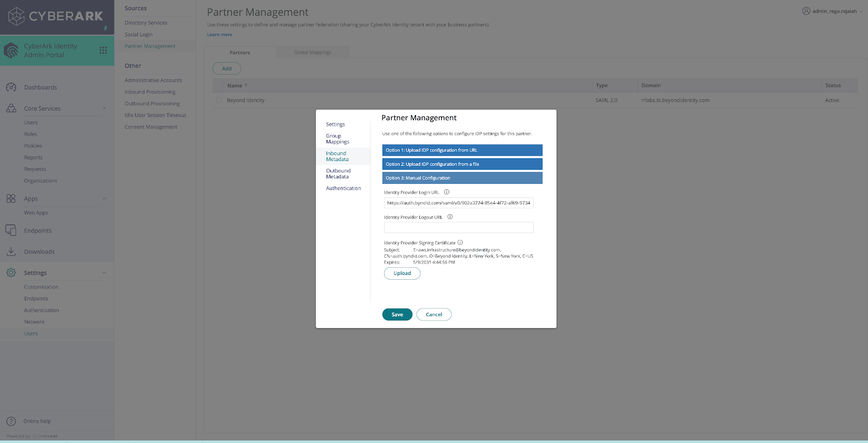Open Group Mappings in the dialog
The height and width of the screenshot is (443, 868).
337,139
